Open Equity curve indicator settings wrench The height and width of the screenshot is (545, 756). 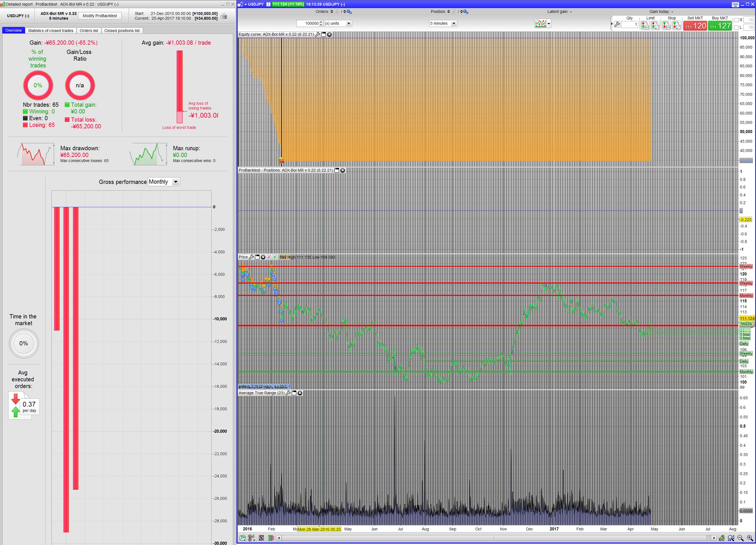coord(318,34)
